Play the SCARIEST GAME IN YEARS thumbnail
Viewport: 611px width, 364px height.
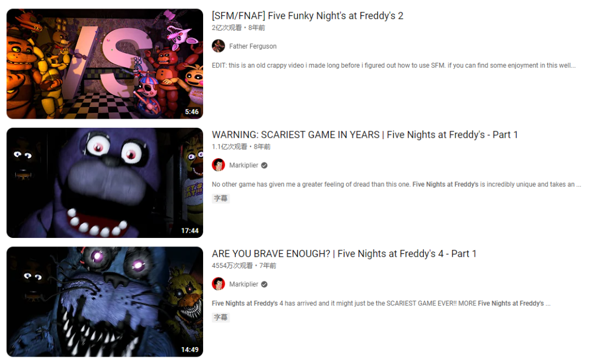point(105,183)
